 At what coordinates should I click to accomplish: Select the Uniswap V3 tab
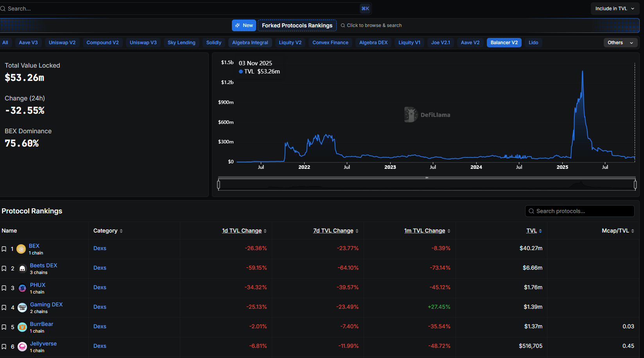(143, 43)
